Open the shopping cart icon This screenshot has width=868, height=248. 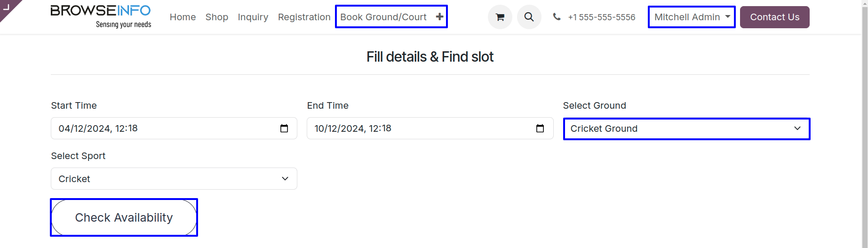[500, 17]
